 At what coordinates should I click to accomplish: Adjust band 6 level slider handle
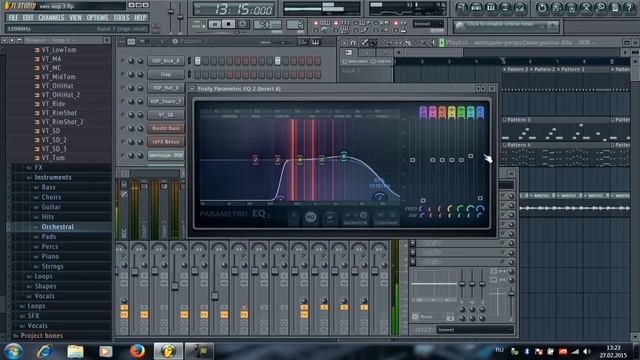471,156
